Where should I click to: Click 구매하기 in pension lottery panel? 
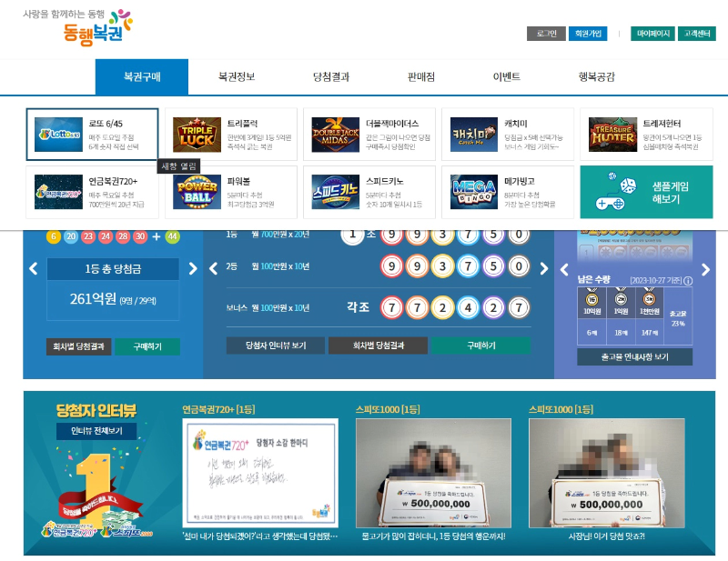[x=481, y=346]
